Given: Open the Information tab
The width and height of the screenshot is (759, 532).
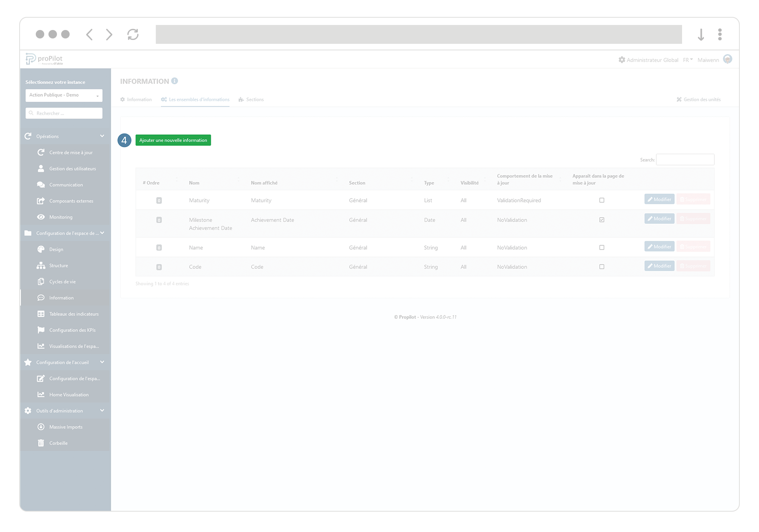Looking at the screenshot, I should coord(136,99).
